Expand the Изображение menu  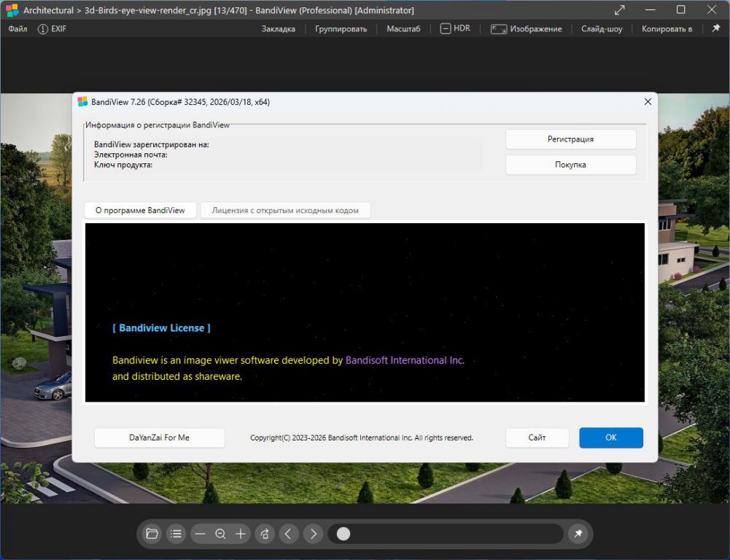526,28
